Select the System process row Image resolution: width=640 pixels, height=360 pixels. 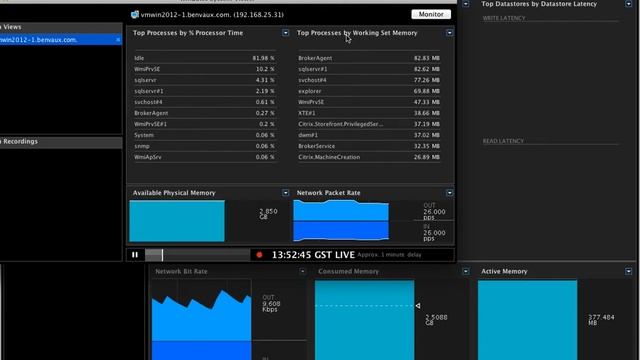point(204,135)
